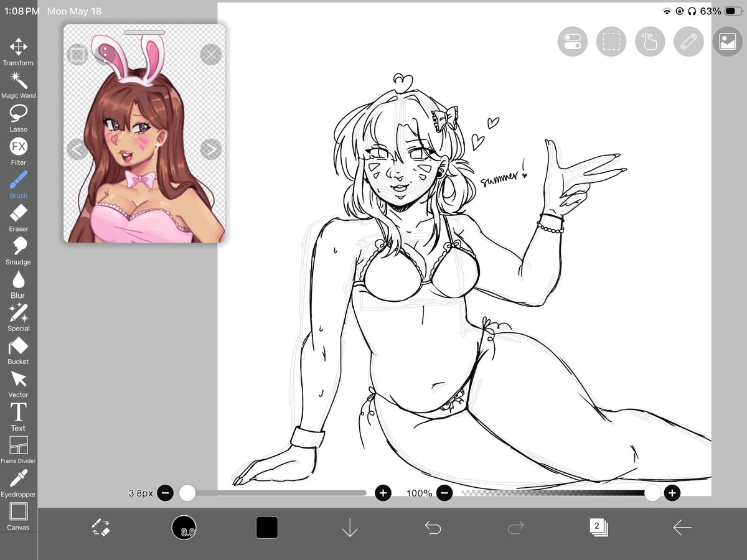Select the Special brush tool

click(x=18, y=317)
